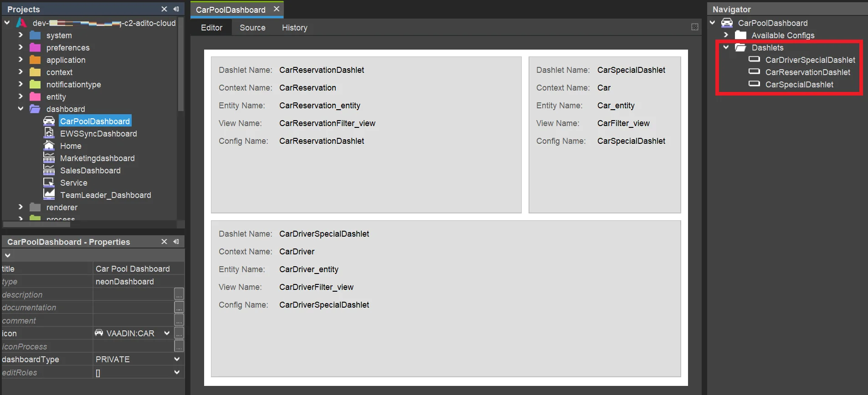This screenshot has width=868, height=395.
Task: Click the renderer folder icon
Action: [35, 207]
